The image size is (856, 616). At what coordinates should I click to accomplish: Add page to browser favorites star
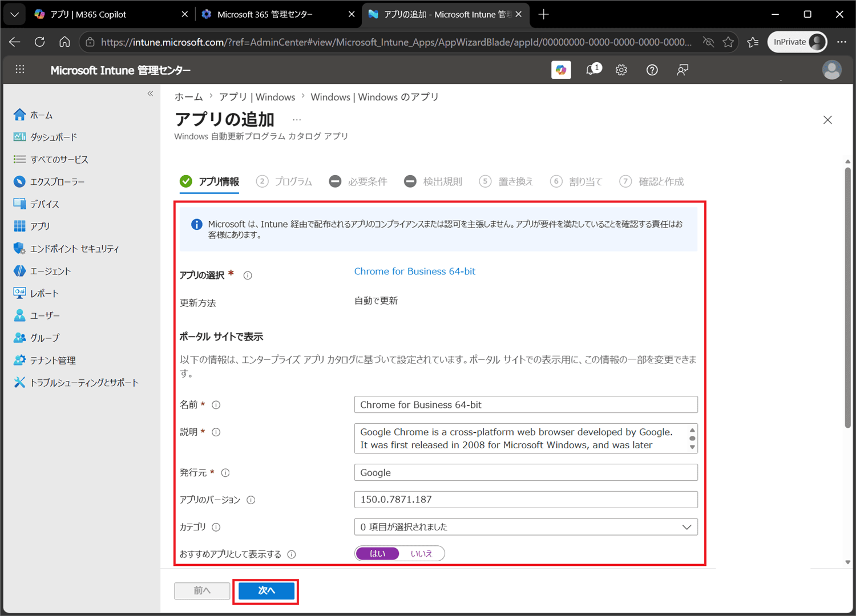(x=728, y=42)
